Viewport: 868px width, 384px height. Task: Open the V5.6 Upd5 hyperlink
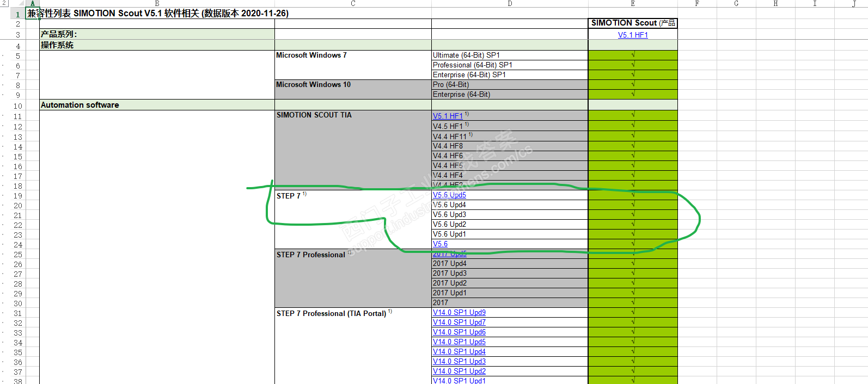[449, 195]
